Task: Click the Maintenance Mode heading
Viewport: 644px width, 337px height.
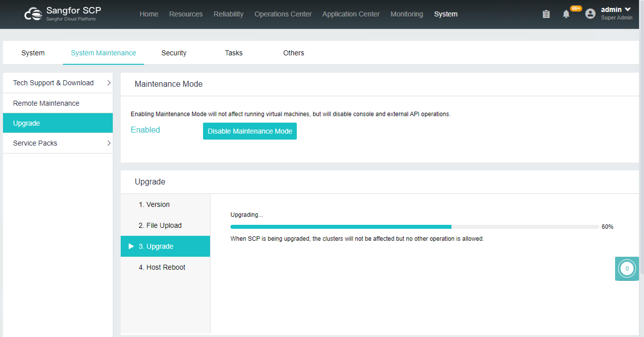Action: pyautogui.click(x=169, y=84)
